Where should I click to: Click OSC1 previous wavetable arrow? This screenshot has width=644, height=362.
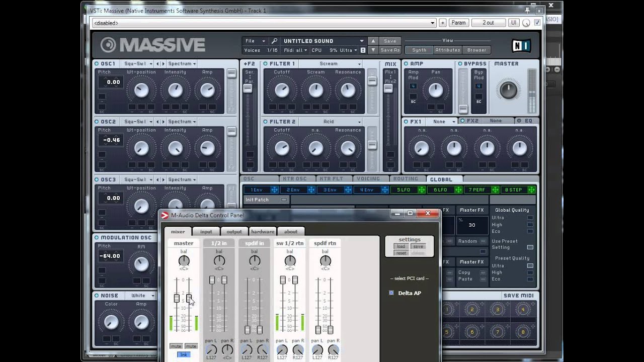click(157, 64)
